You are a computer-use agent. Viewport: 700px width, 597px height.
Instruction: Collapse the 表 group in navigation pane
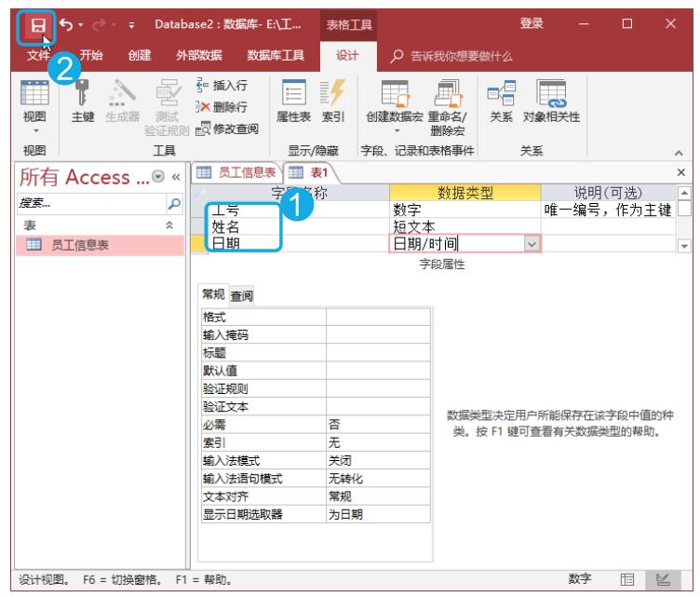point(169,225)
